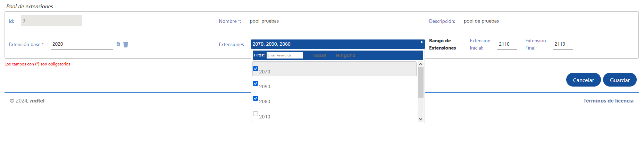644x143 pixels.
Task: Uncheck the 2070 extension checkbox
Action: click(x=256, y=69)
